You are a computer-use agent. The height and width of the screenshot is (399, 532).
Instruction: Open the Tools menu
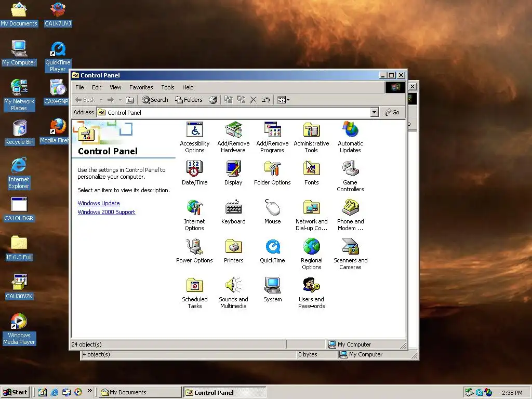(168, 87)
